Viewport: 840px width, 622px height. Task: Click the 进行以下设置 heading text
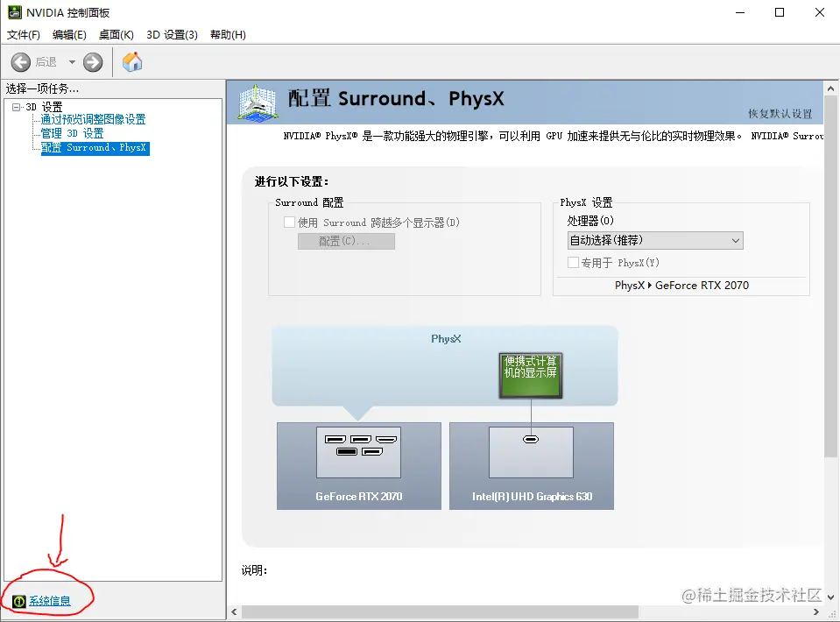(x=292, y=181)
